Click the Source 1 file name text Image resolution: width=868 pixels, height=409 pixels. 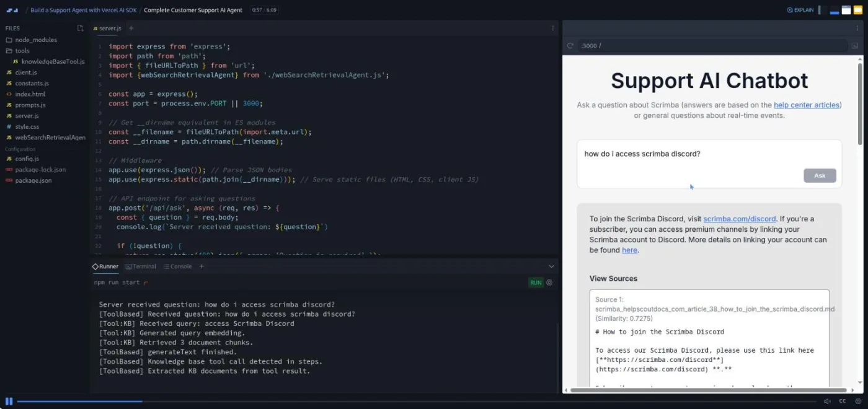715,309
